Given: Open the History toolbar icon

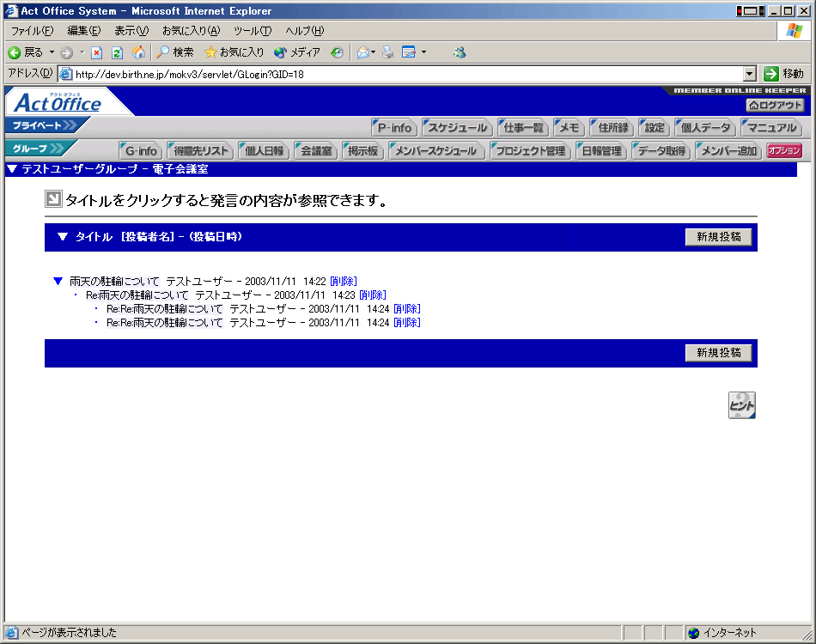Looking at the screenshot, I should coord(337,52).
